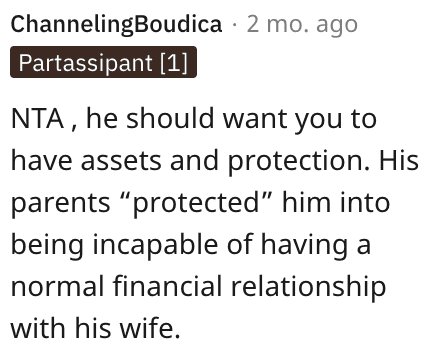Click the word "parents" in the comment
This screenshot has width=434, height=360.
coord(60,204)
